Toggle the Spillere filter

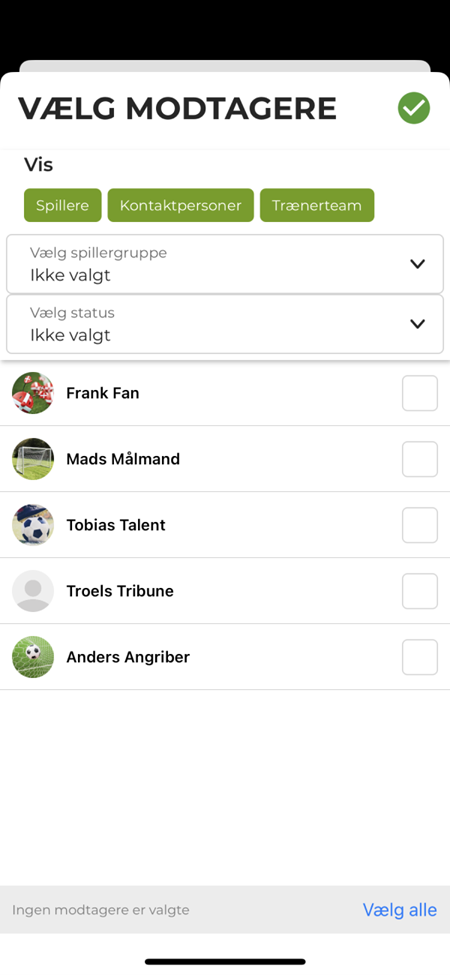[x=63, y=205]
